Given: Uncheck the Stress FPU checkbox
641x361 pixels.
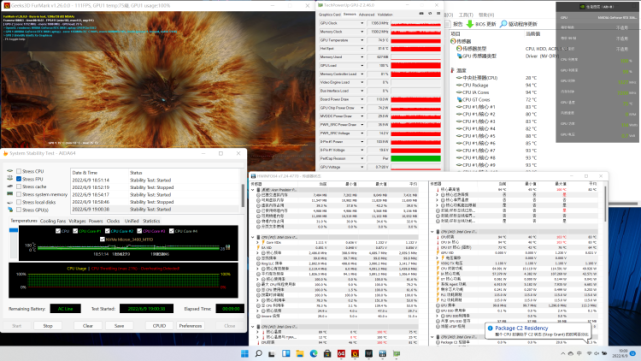Looking at the screenshot, I should point(19,179).
